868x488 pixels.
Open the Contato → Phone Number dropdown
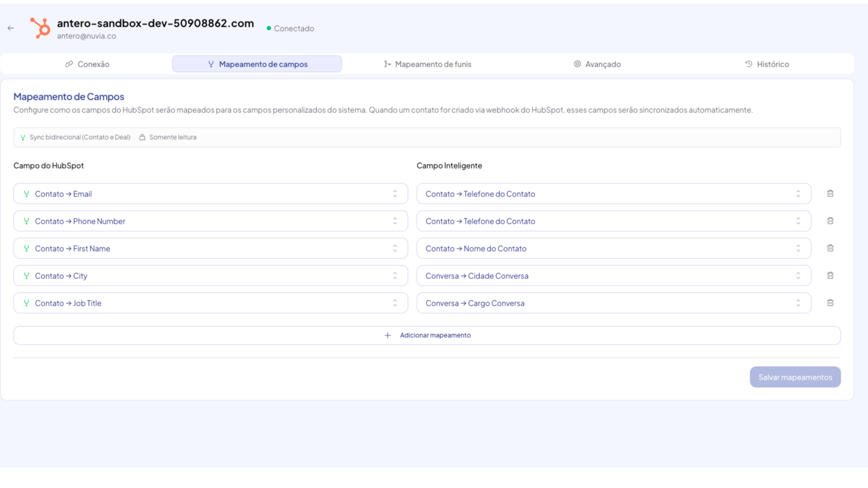tap(211, 221)
